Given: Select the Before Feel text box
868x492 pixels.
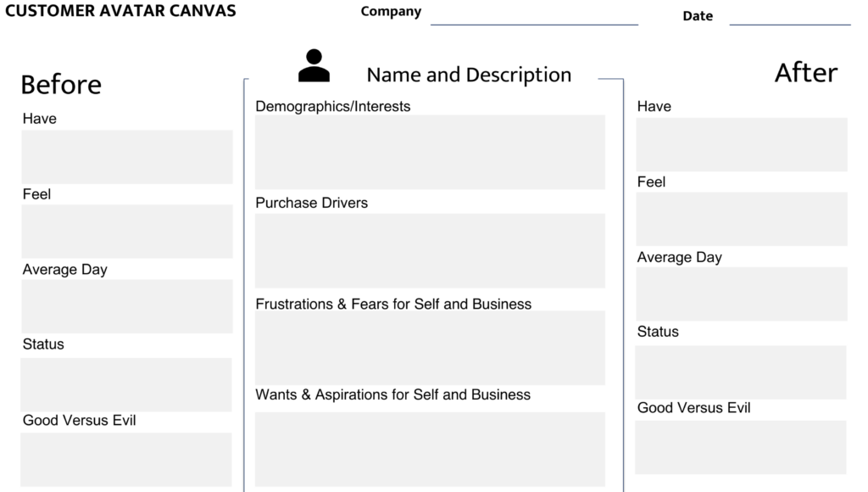Looking at the screenshot, I should 127,232.
